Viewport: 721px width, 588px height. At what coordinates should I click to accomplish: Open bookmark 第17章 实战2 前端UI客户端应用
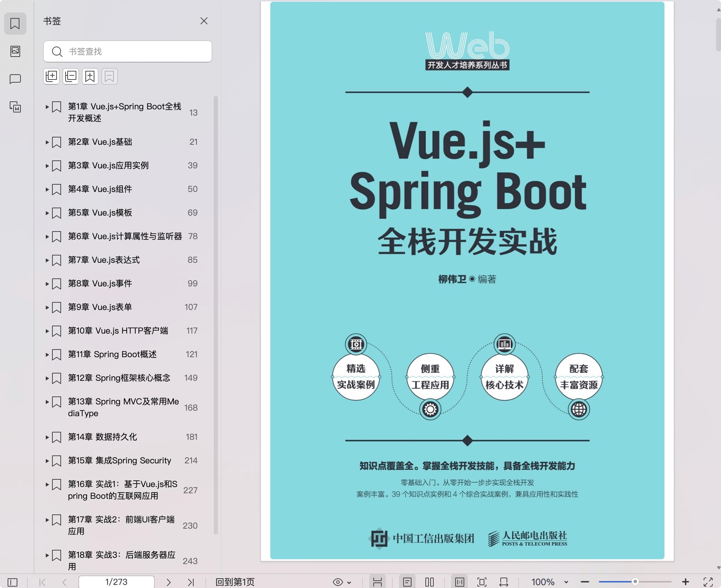click(121, 525)
